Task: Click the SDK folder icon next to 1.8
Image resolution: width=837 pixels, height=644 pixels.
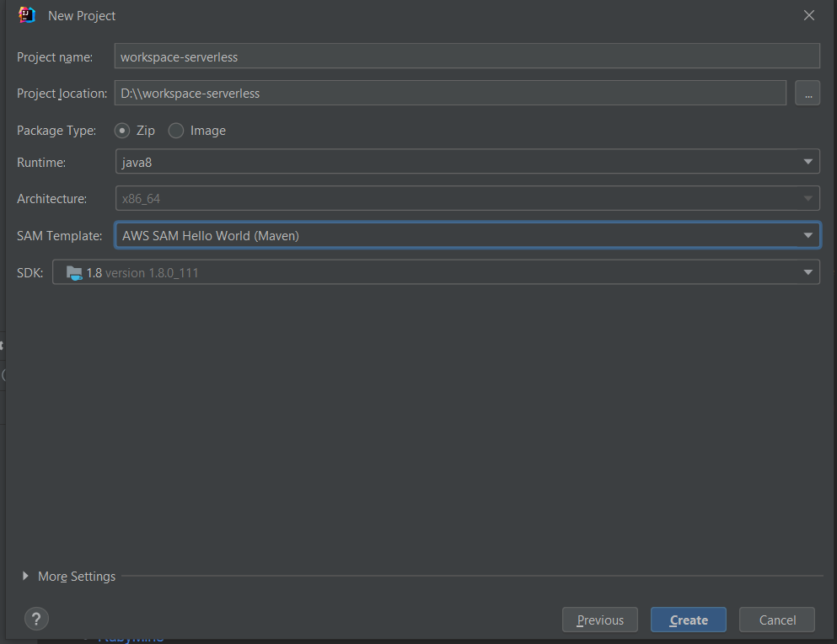Action: [x=74, y=272]
